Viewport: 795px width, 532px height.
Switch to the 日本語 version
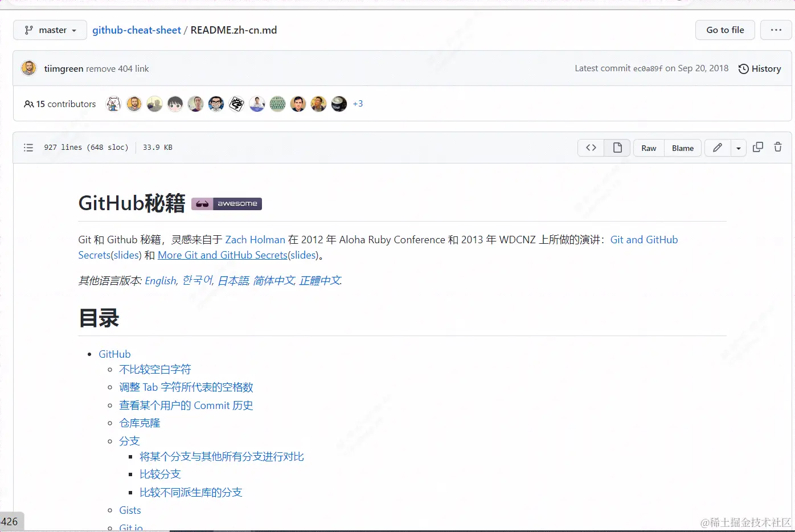[233, 281]
